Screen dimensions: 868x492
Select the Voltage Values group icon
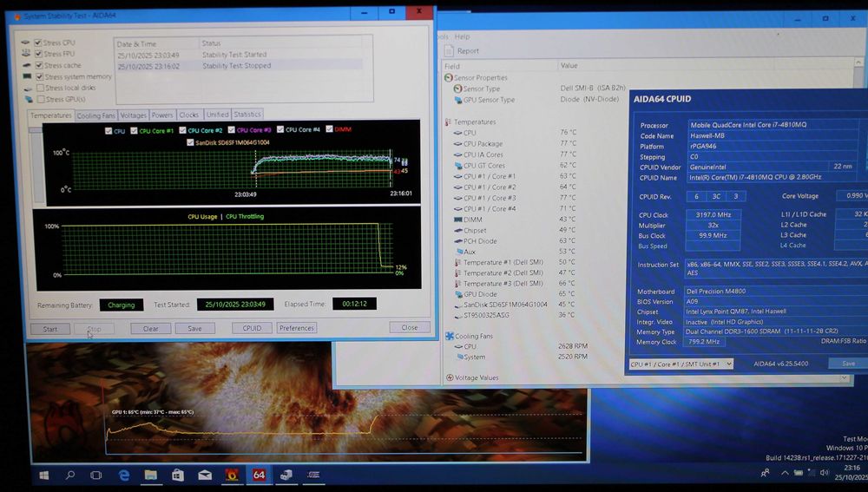[x=450, y=378]
